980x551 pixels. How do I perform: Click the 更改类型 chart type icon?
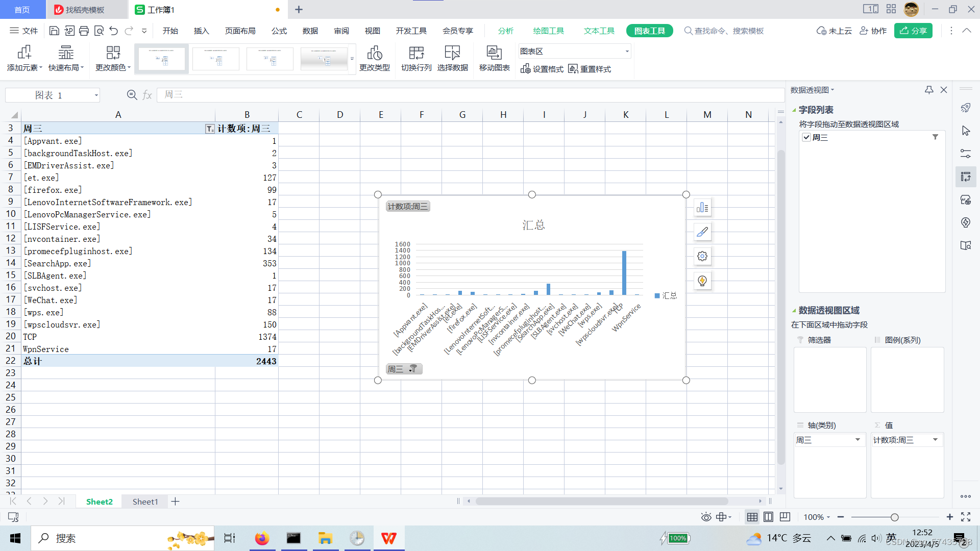click(374, 53)
